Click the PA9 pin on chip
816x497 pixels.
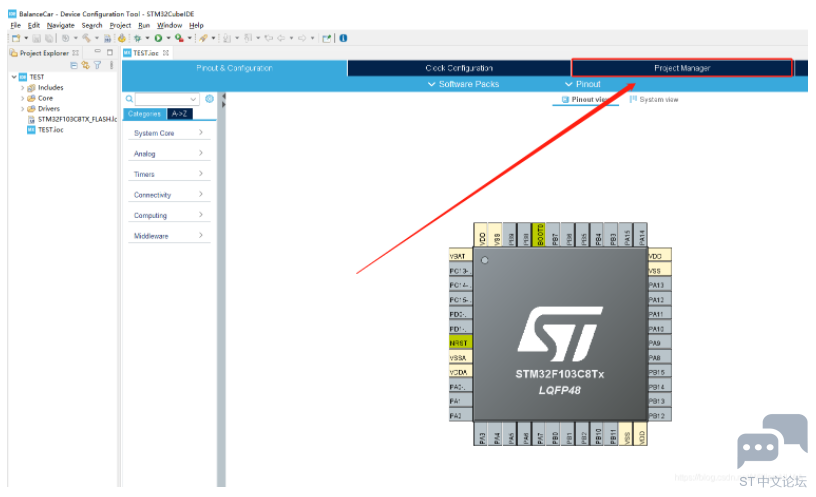(659, 343)
